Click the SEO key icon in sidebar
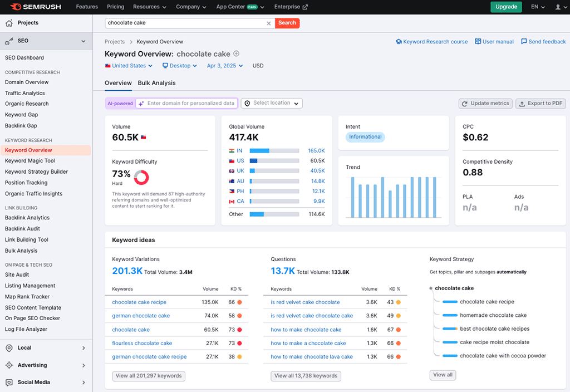570x392 pixels. (x=9, y=41)
